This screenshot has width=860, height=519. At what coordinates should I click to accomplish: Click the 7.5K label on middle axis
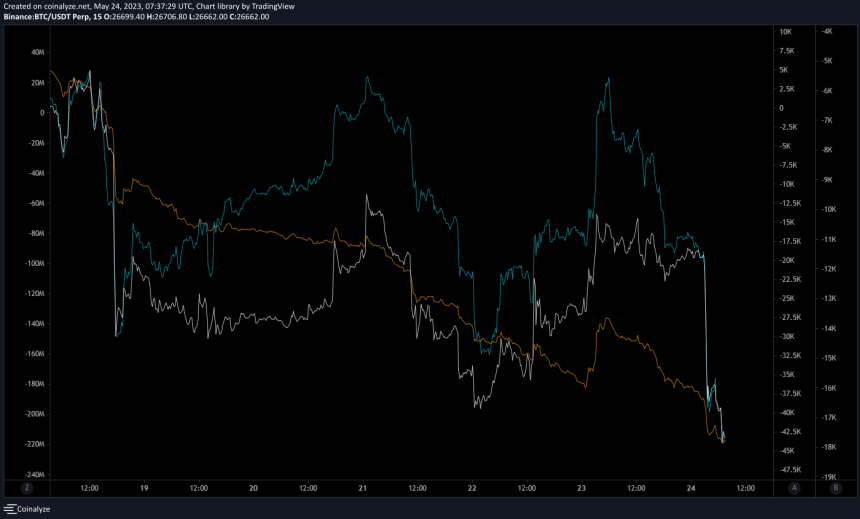(x=786, y=51)
